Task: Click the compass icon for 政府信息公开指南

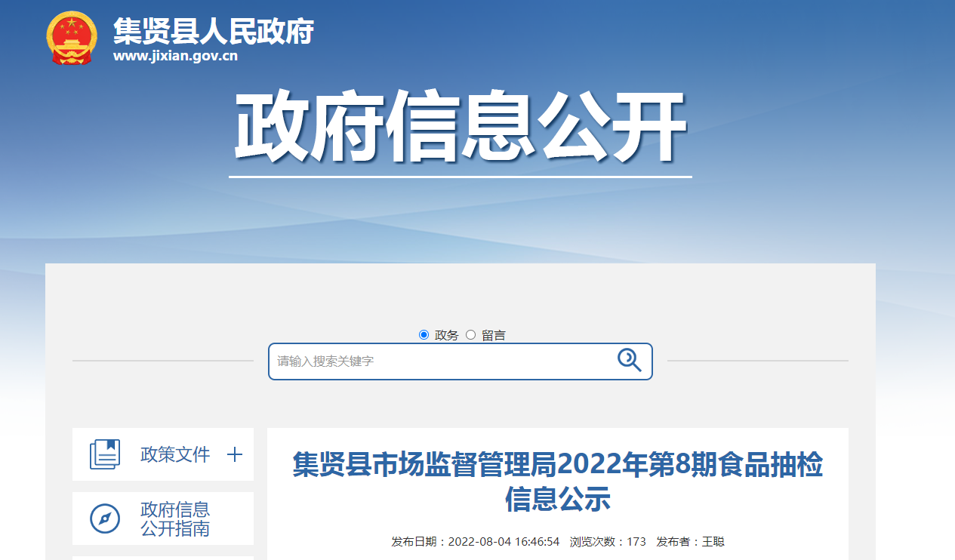Action: point(105,518)
